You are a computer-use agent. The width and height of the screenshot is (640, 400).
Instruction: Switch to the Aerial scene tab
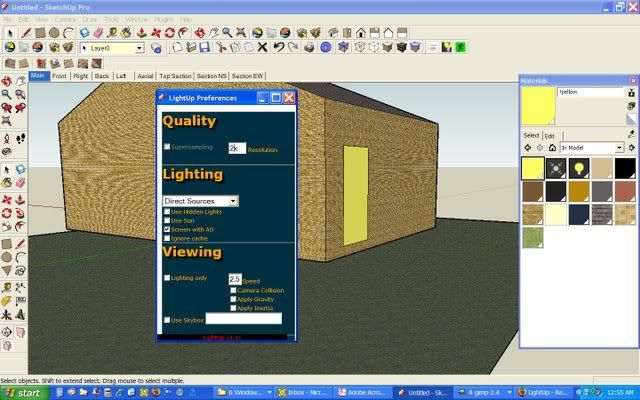coord(145,76)
